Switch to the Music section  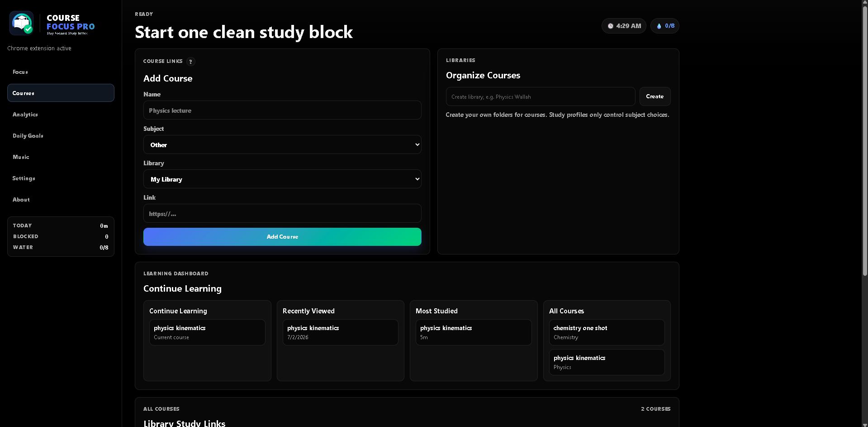(x=61, y=157)
